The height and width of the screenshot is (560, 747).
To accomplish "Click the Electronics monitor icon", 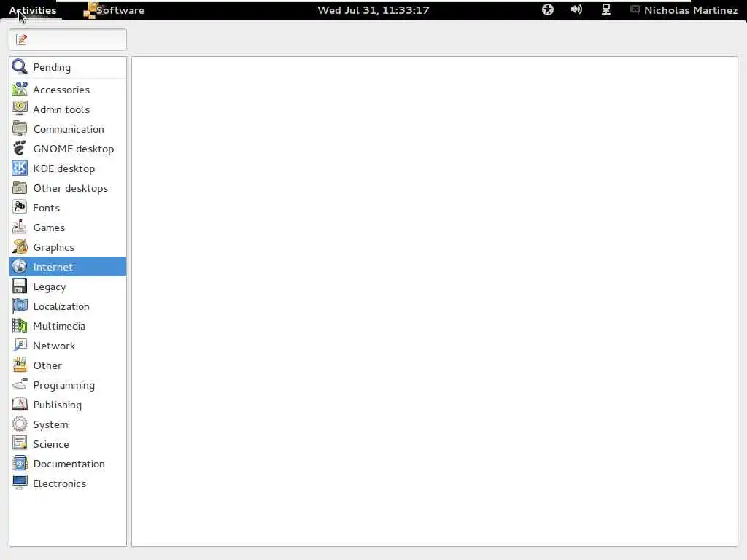I will (20, 483).
